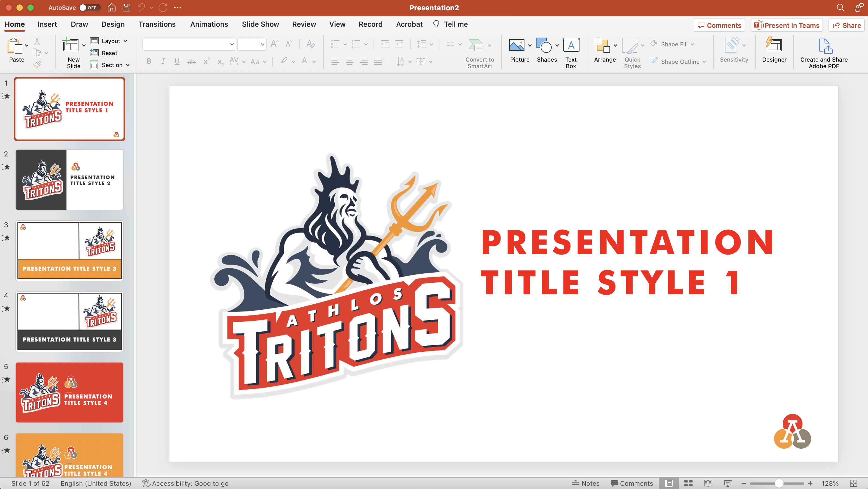Toggle Bold formatting

149,61
